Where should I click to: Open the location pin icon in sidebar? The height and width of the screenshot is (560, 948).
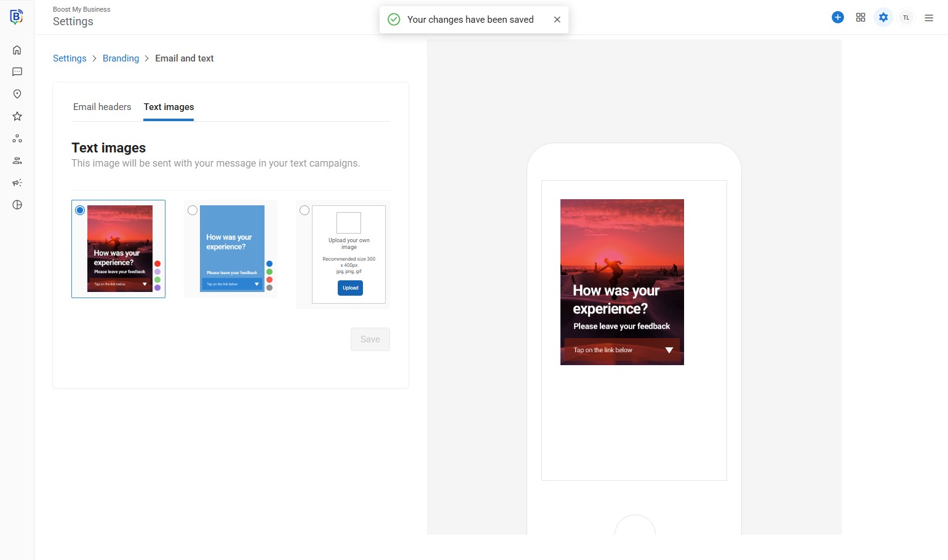click(x=17, y=94)
